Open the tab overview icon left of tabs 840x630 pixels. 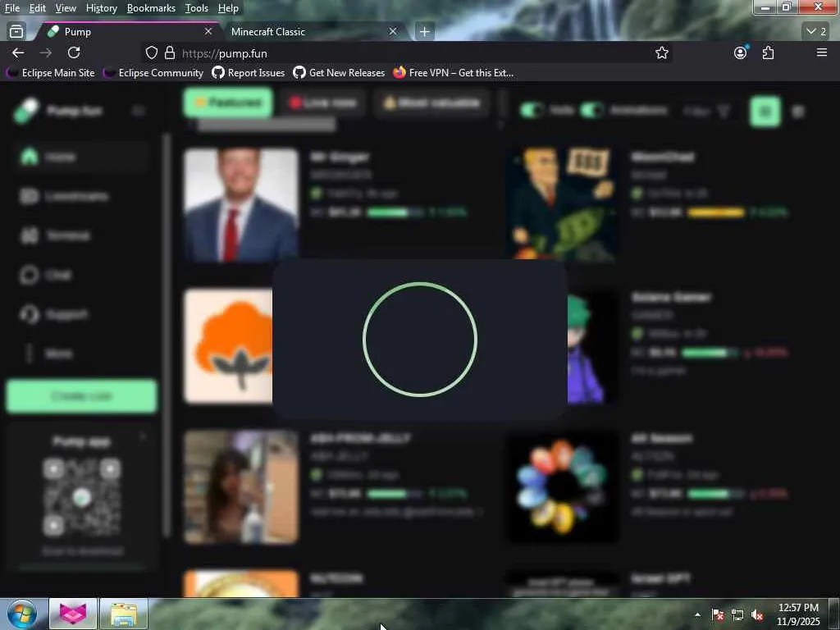click(16, 32)
